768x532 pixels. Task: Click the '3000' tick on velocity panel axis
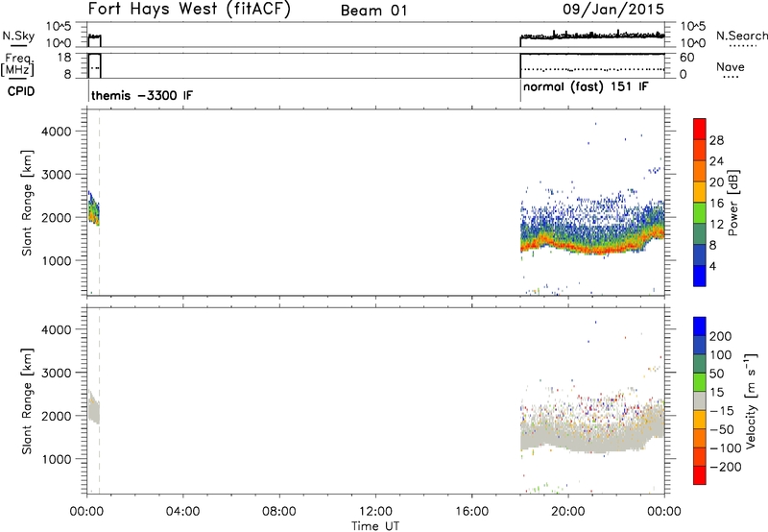pyautogui.click(x=57, y=373)
